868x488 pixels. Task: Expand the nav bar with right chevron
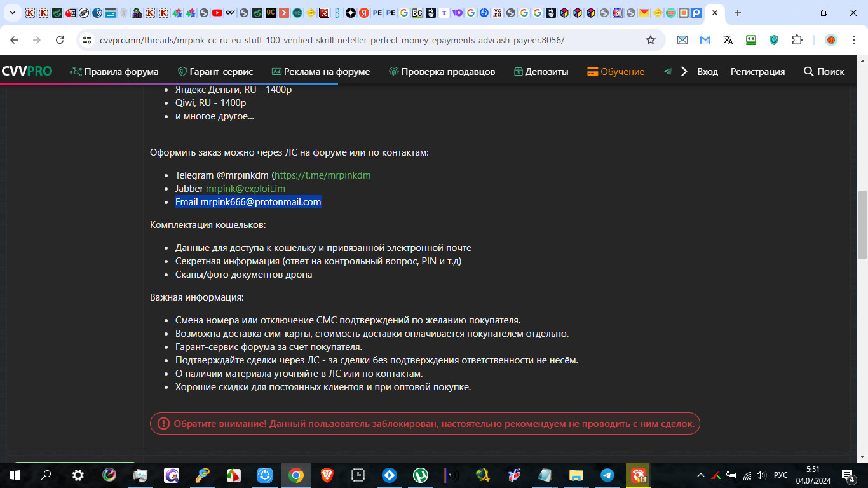[x=684, y=72]
